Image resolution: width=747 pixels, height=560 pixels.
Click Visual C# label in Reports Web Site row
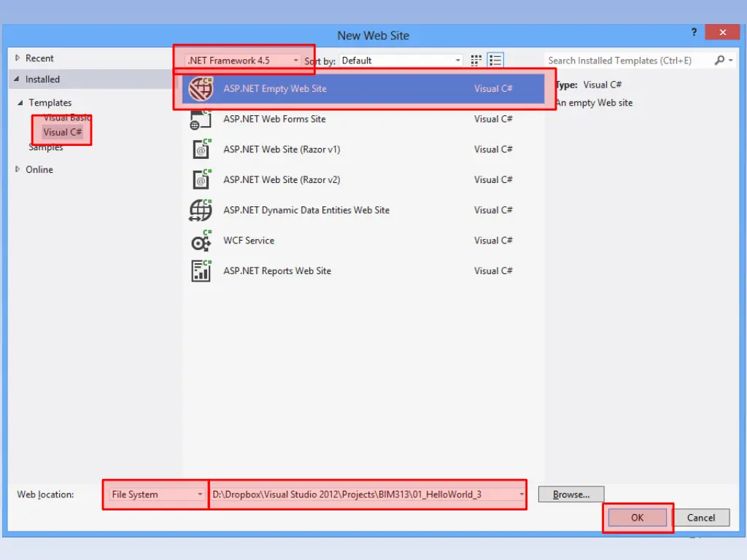493,271
